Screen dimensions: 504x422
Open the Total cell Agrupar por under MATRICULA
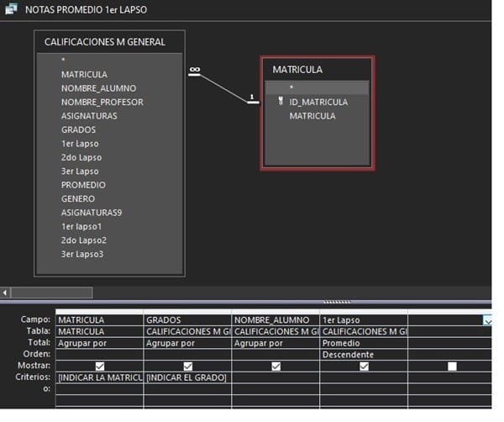[x=99, y=343]
